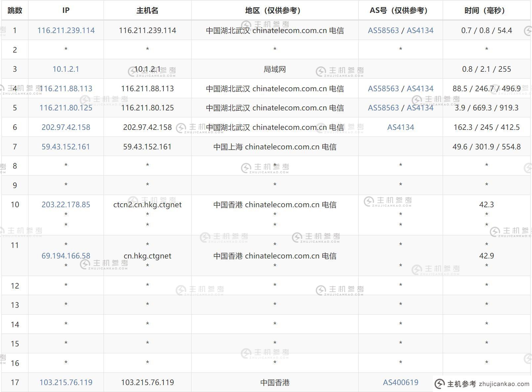Select hostname cell 116.211.239.114
The width and height of the screenshot is (532, 392).
[148, 30]
